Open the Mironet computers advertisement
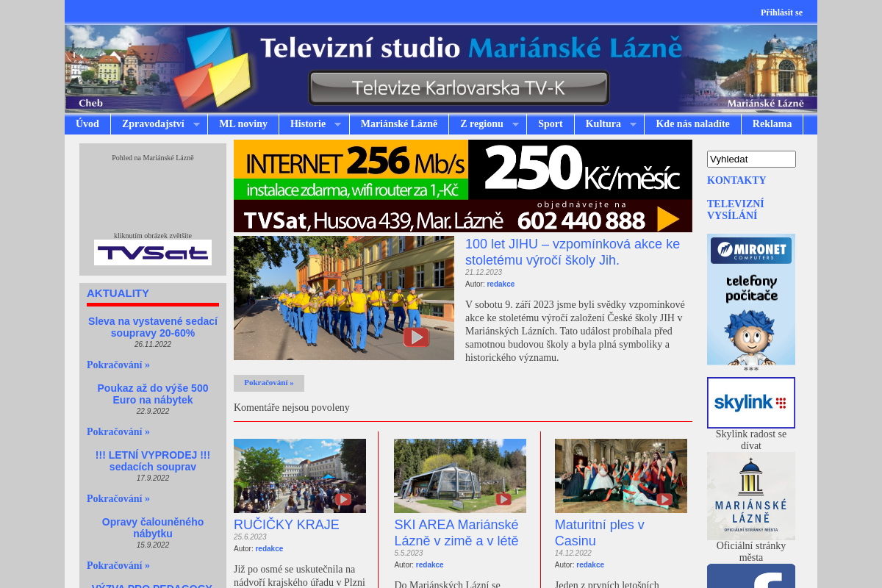Screen dimensions: 882x588 [x=751, y=299]
